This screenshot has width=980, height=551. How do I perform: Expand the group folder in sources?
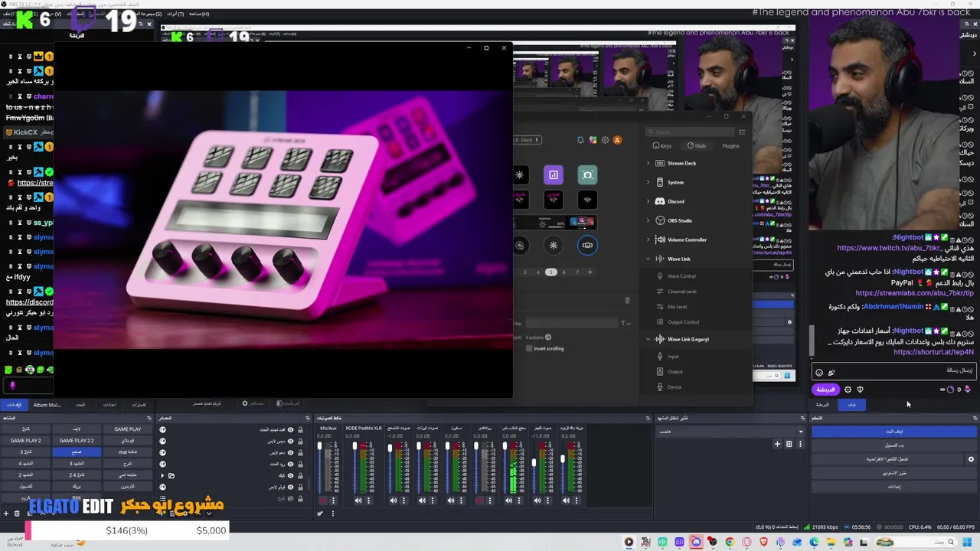(x=162, y=476)
